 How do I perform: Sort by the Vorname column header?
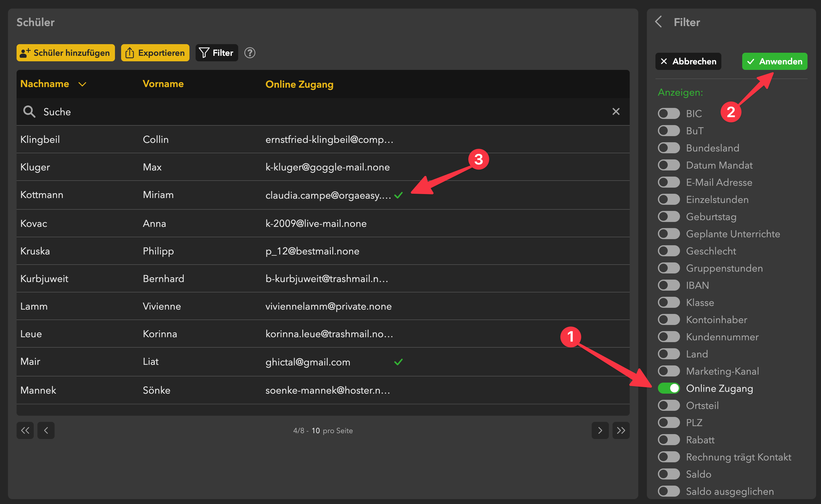[x=163, y=84]
